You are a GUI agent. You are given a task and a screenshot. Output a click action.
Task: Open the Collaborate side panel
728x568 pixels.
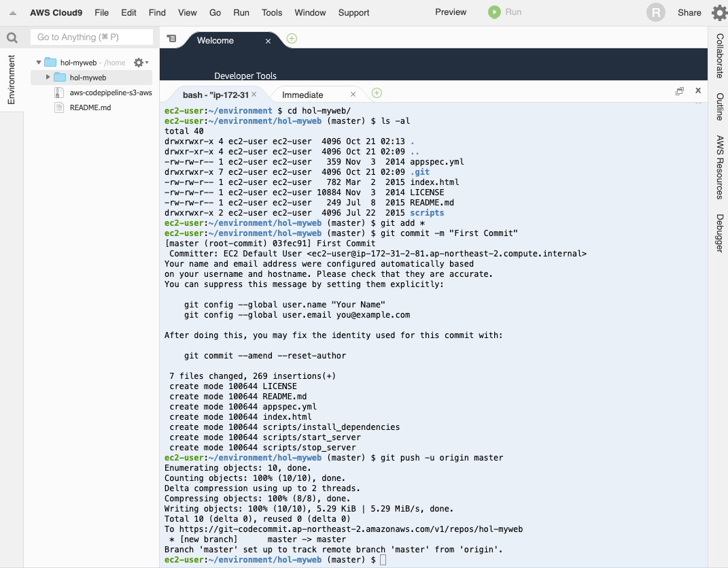(719, 56)
